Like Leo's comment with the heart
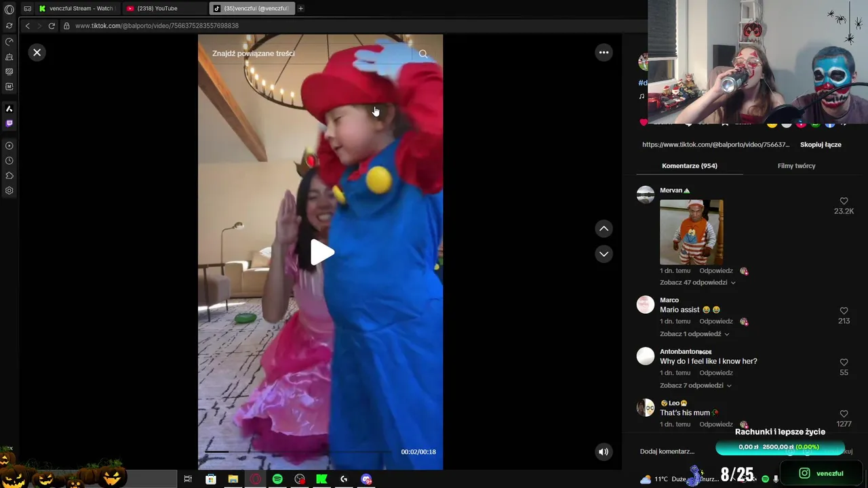The height and width of the screenshot is (488, 868). (x=844, y=414)
